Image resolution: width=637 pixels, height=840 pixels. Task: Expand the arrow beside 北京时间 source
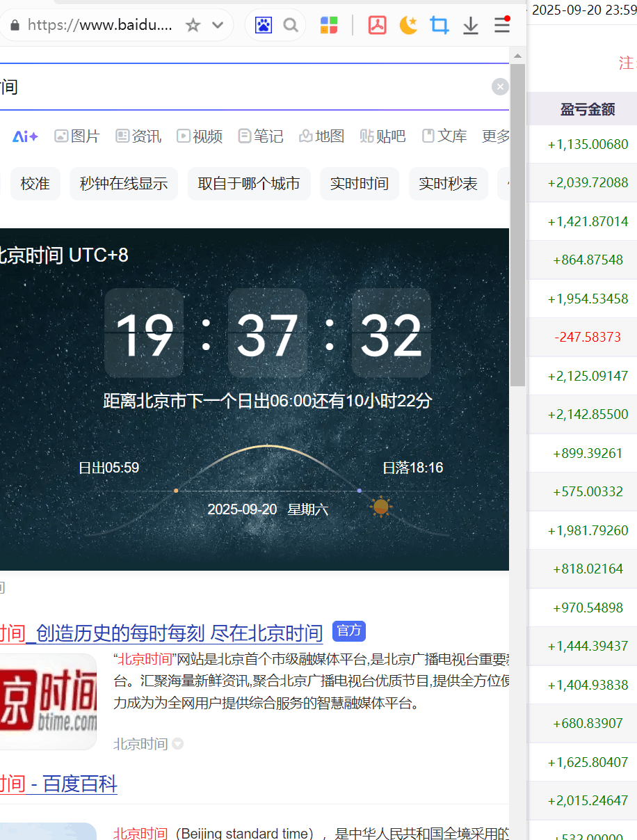tap(177, 744)
